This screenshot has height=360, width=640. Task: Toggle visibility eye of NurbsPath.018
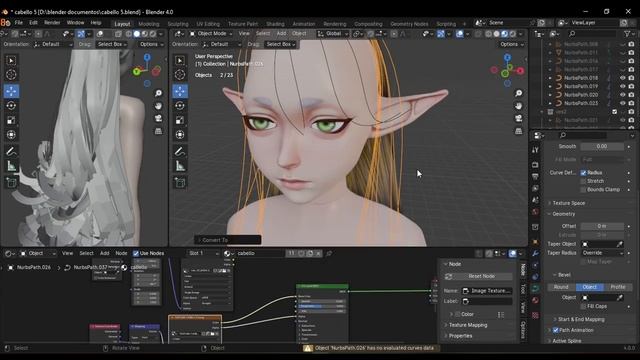[x=622, y=78]
